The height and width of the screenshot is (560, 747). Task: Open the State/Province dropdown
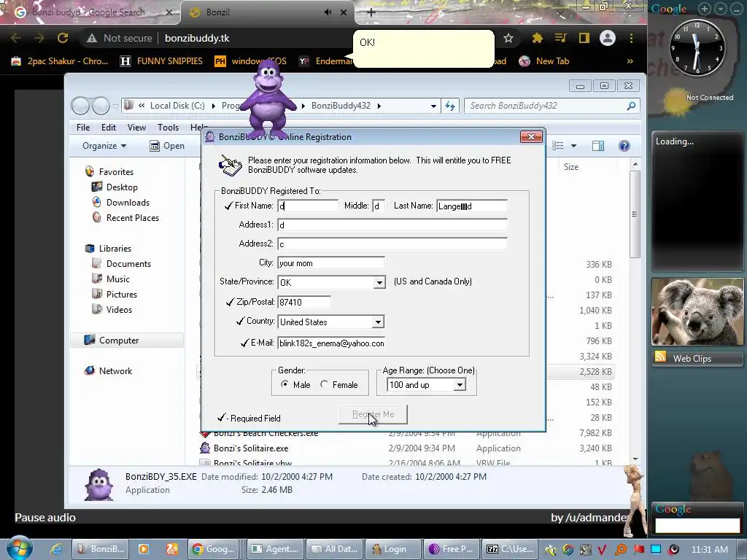(379, 282)
